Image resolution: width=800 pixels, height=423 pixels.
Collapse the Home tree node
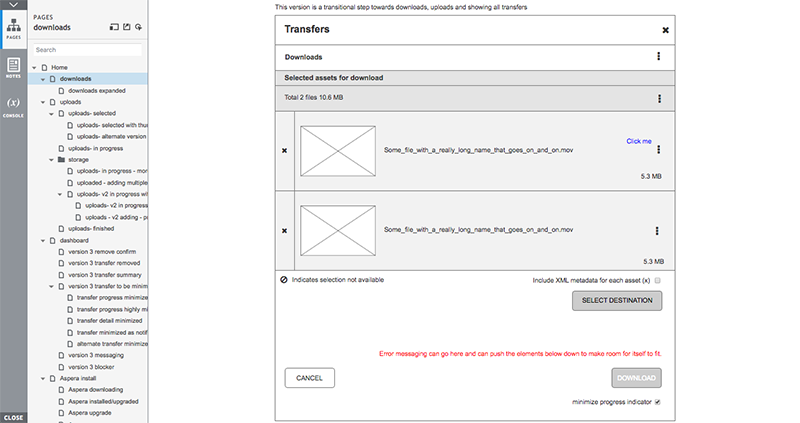[34, 67]
